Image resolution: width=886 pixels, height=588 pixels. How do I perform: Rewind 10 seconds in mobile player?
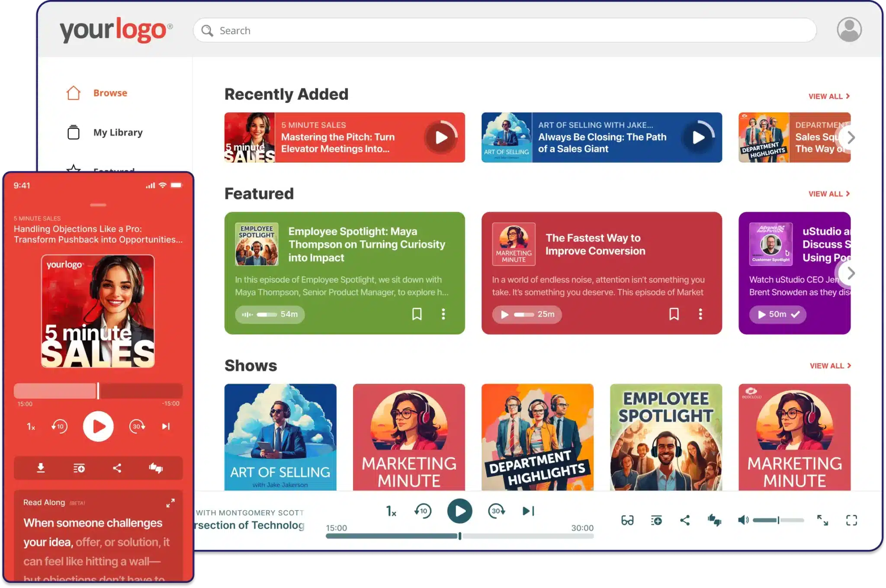point(59,426)
